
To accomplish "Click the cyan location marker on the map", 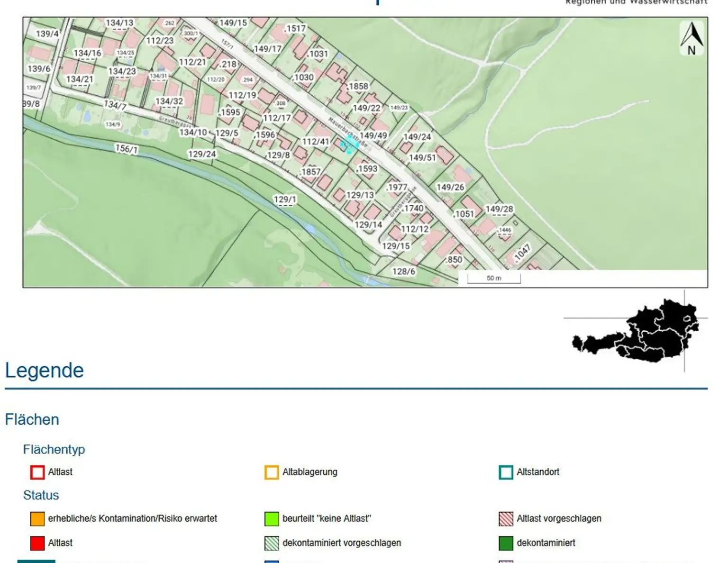I will click(349, 145).
